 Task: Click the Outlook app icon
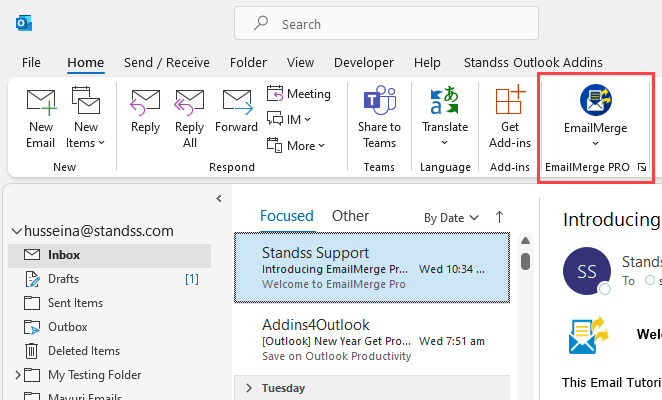24,23
